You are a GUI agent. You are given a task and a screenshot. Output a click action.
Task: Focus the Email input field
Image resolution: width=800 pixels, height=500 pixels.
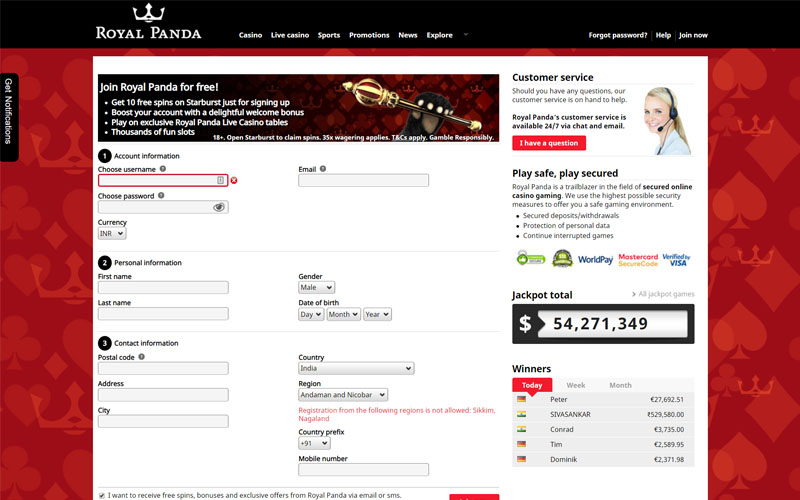pyautogui.click(x=363, y=180)
